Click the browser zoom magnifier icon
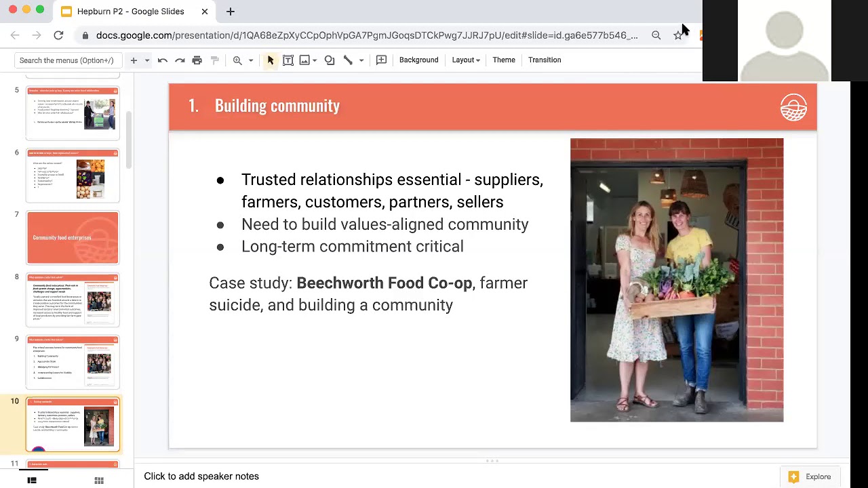 656,35
